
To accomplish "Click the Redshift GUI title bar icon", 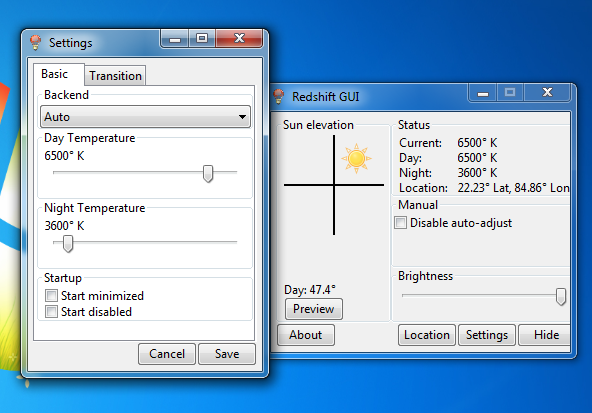I will (x=279, y=96).
